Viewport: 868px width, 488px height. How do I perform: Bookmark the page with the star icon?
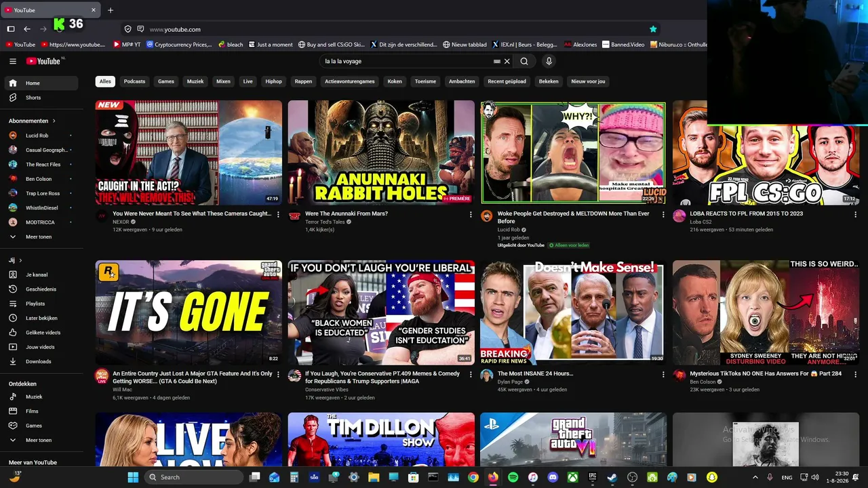point(653,29)
